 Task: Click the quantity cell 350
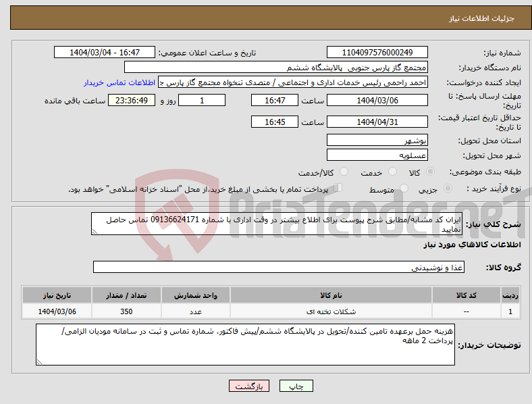coord(126,311)
